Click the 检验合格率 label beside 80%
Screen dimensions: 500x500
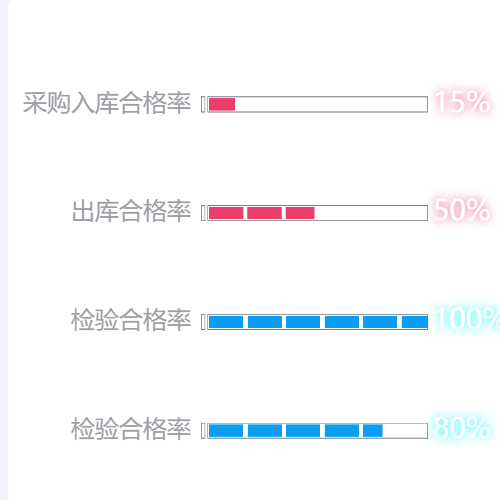coord(131,429)
